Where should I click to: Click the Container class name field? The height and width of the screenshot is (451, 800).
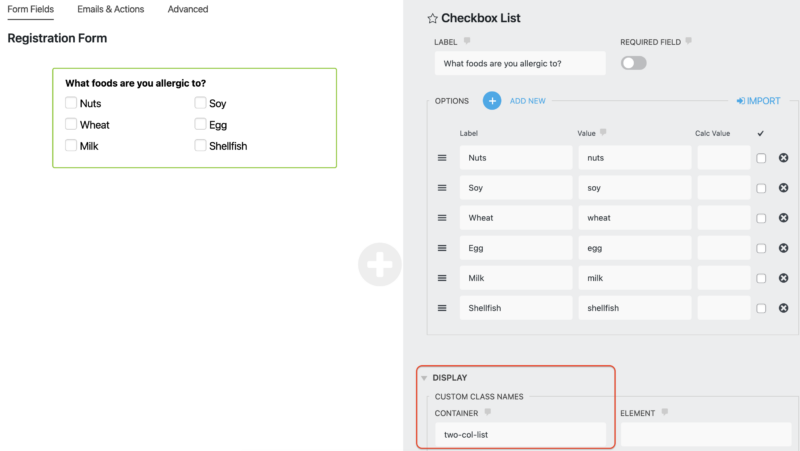click(x=520, y=434)
